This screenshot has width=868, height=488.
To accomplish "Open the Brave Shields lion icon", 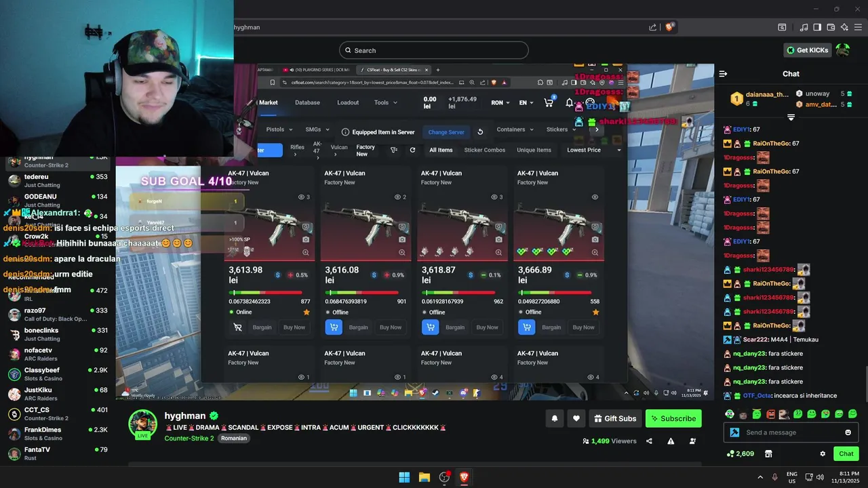I will [x=669, y=27].
